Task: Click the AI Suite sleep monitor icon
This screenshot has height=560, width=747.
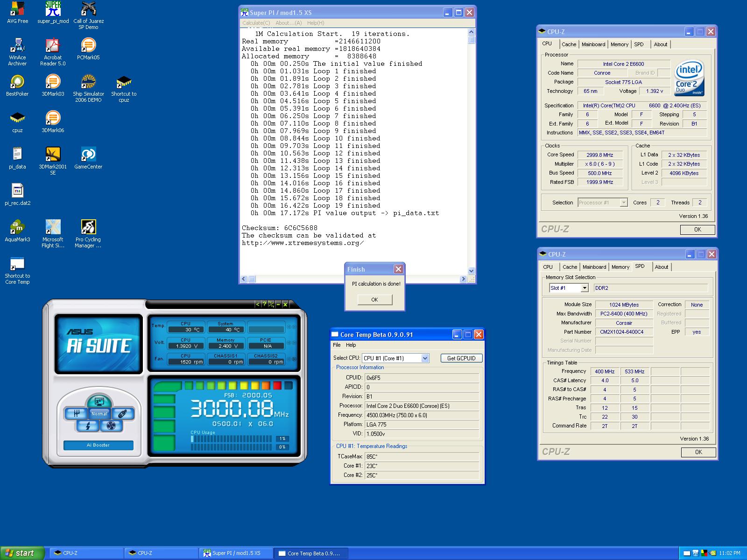Action: (99, 401)
